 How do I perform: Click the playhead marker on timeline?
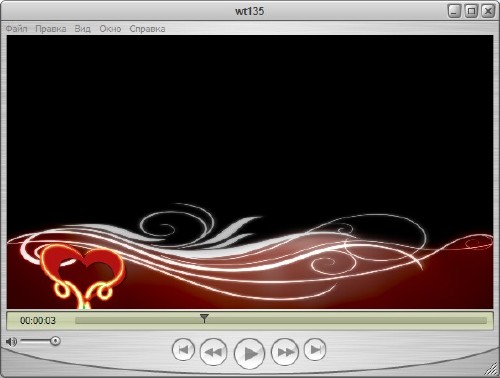point(204,318)
